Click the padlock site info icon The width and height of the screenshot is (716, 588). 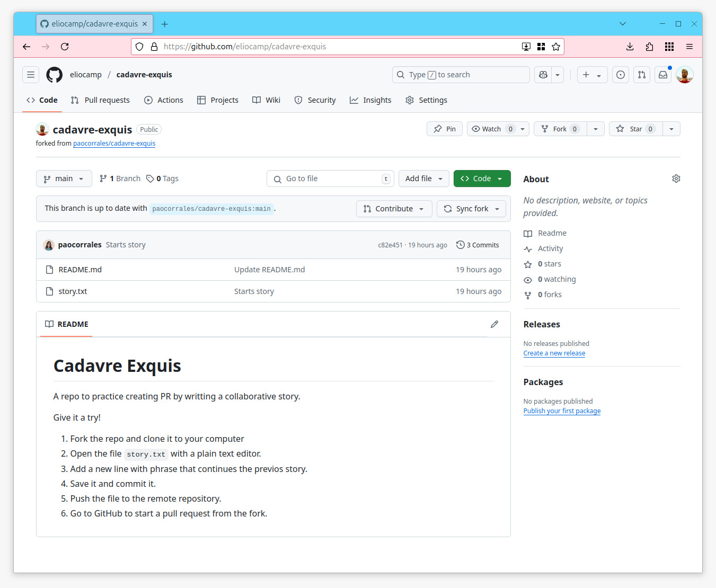[x=154, y=47]
